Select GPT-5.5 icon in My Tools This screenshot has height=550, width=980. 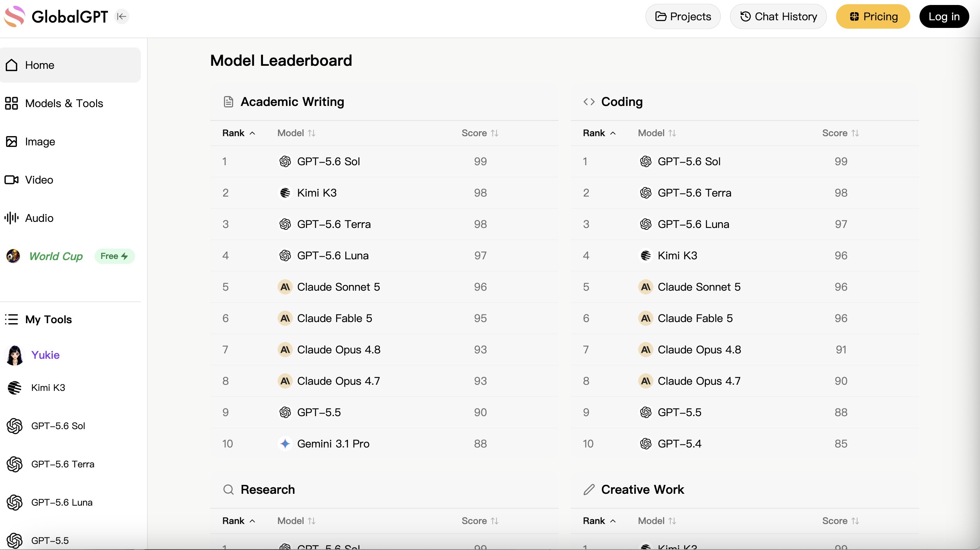pos(15,540)
